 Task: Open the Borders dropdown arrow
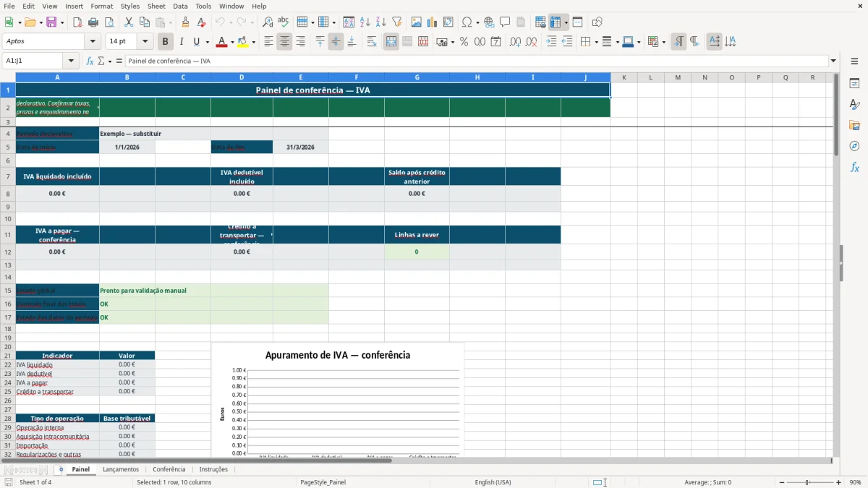tap(595, 42)
